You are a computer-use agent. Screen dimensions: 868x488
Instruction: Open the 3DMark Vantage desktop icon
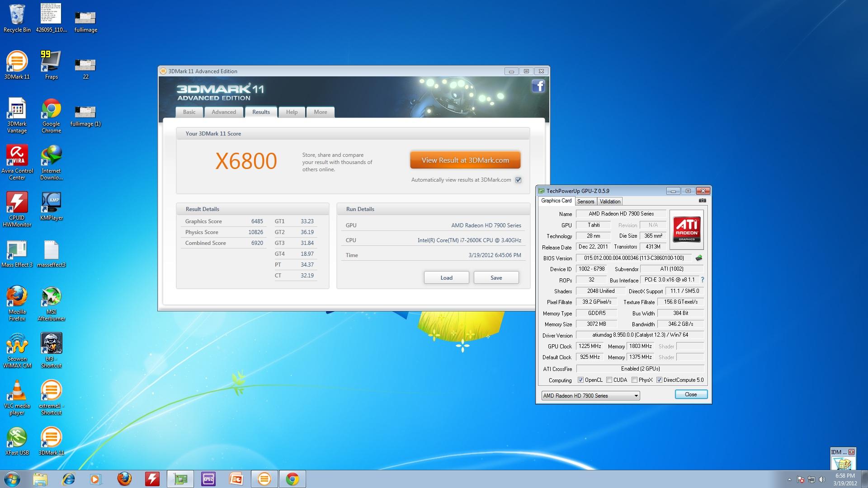pyautogui.click(x=17, y=115)
